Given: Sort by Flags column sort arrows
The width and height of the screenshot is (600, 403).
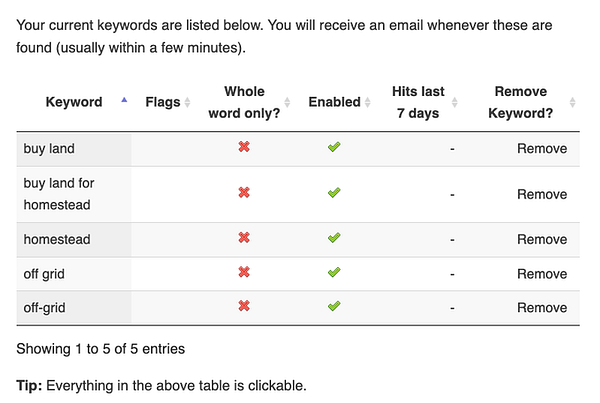Looking at the screenshot, I should (x=188, y=102).
